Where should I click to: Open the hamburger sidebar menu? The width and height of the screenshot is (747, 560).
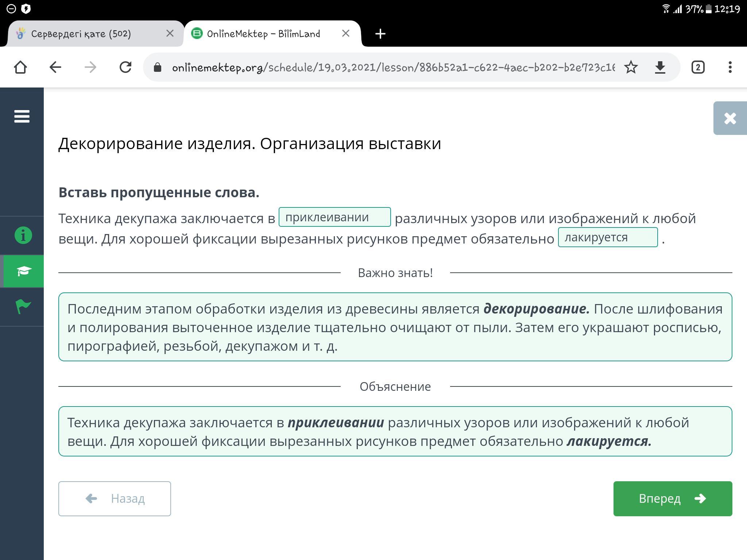point(22,117)
